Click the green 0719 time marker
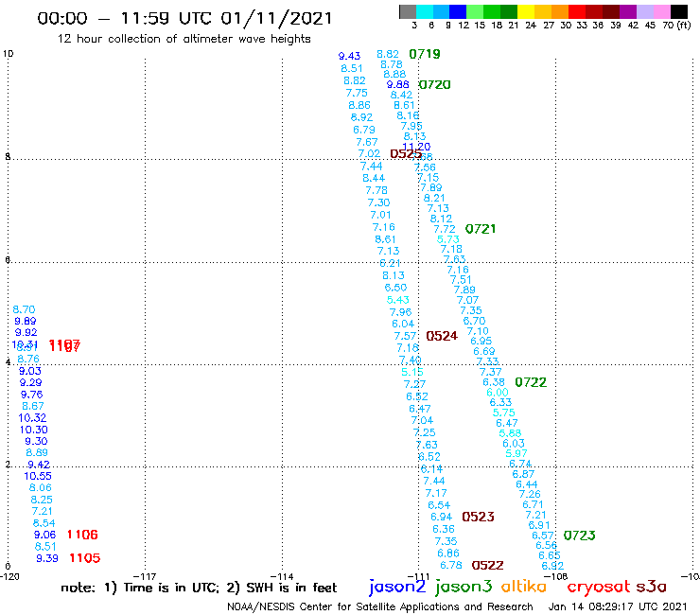This screenshot has width=700, height=615. (x=425, y=54)
